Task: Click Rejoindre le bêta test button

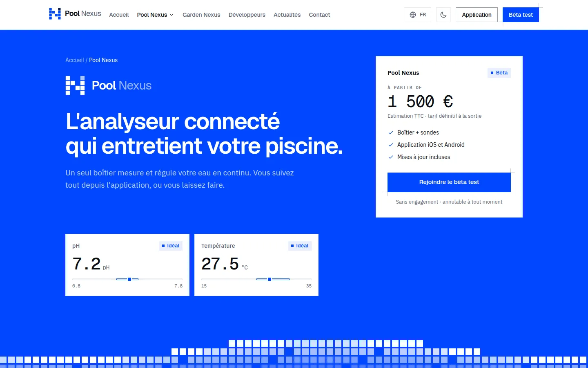Action: tap(449, 182)
